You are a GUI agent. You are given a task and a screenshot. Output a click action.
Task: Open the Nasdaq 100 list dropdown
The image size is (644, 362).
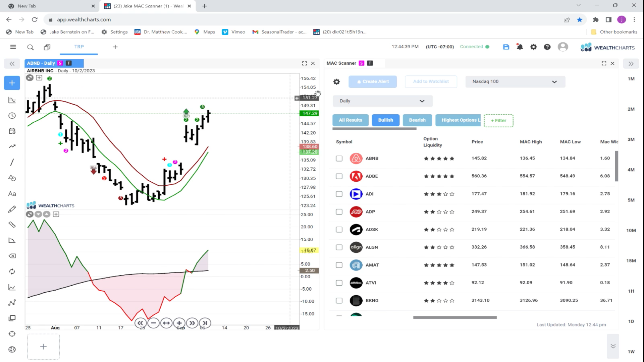[515, 81]
